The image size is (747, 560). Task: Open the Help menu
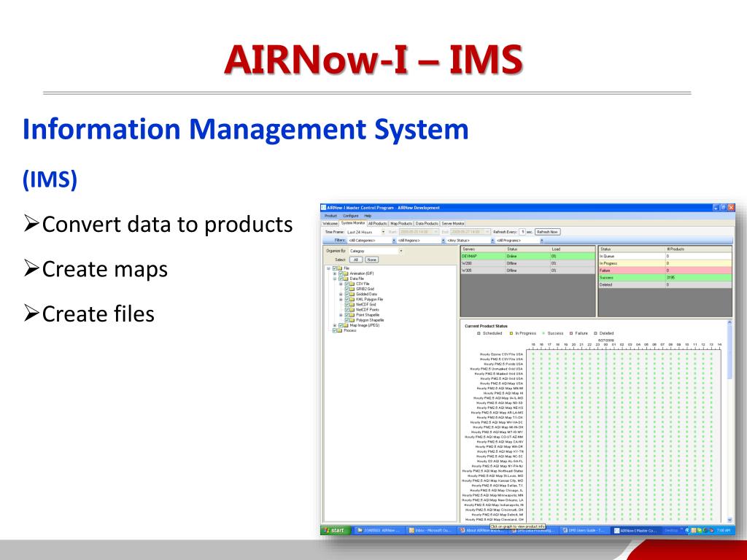[368, 216]
